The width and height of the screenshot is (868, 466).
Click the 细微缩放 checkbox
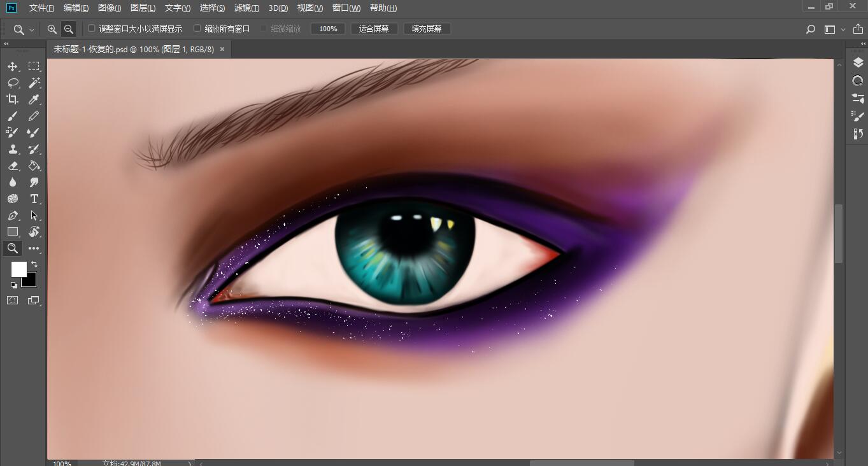pos(263,29)
